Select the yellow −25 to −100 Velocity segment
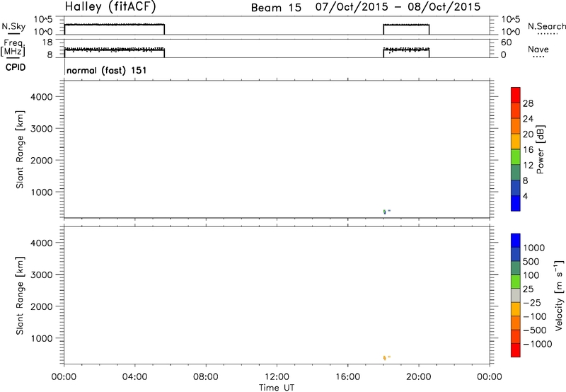Image resolution: width=566 pixels, height=392 pixels. click(x=516, y=309)
